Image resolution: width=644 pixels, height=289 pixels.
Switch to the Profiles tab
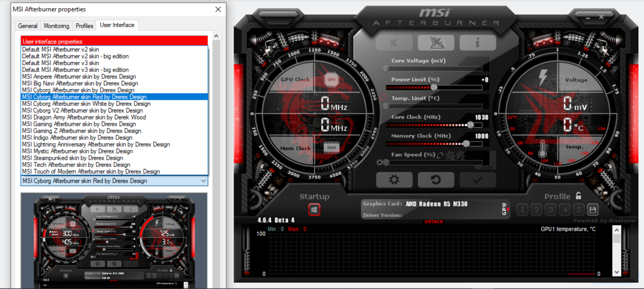84,26
